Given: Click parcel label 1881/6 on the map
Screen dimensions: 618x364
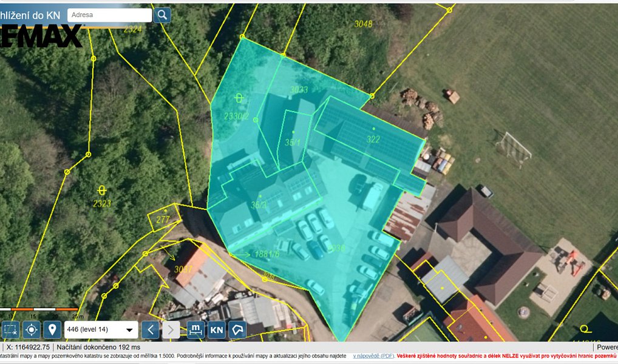Looking at the screenshot, I should pyautogui.click(x=267, y=254).
